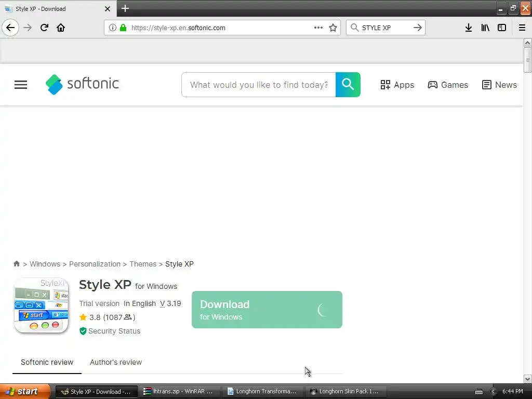The image size is (532, 399).
Task: Focus the Softonic search input field
Action: tap(259, 85)
